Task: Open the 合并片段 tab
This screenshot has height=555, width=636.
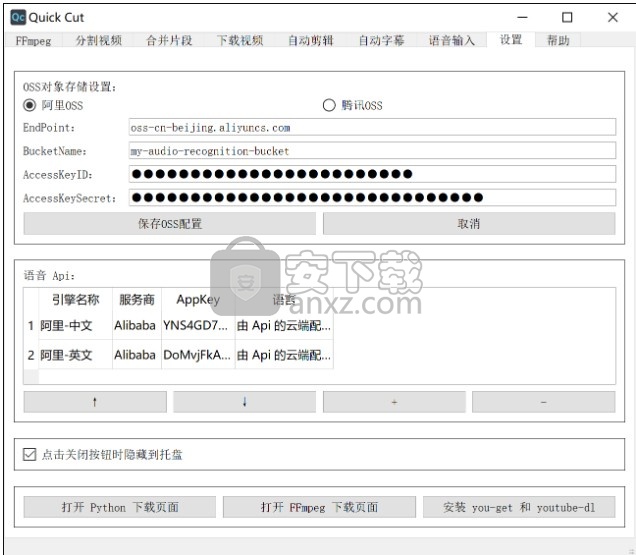Action: coord(169,41)
